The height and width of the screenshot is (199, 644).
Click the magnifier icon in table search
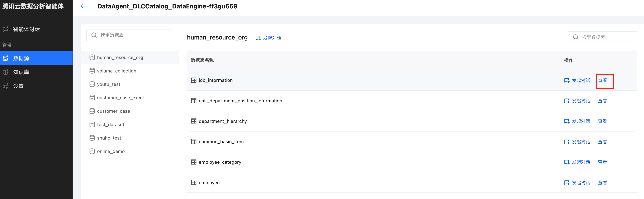click(575, 37)
